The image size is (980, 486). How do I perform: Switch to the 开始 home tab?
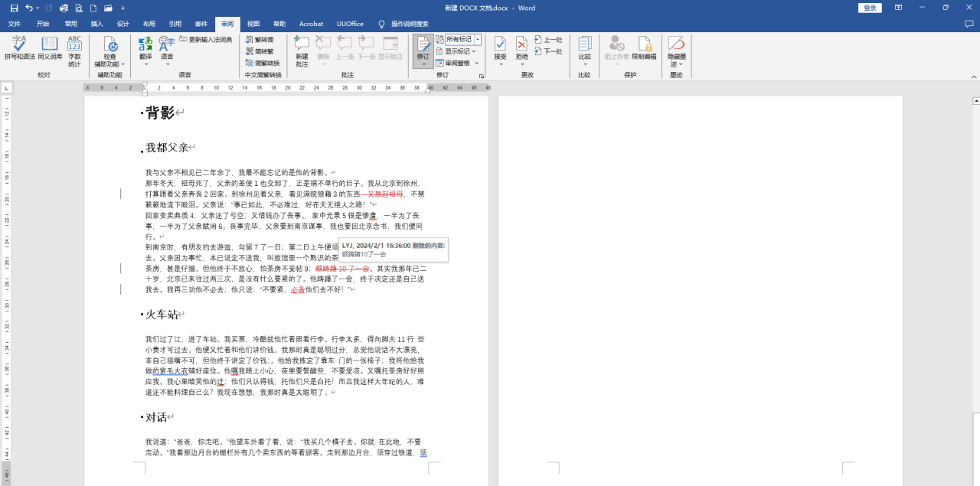pos(42,24)
